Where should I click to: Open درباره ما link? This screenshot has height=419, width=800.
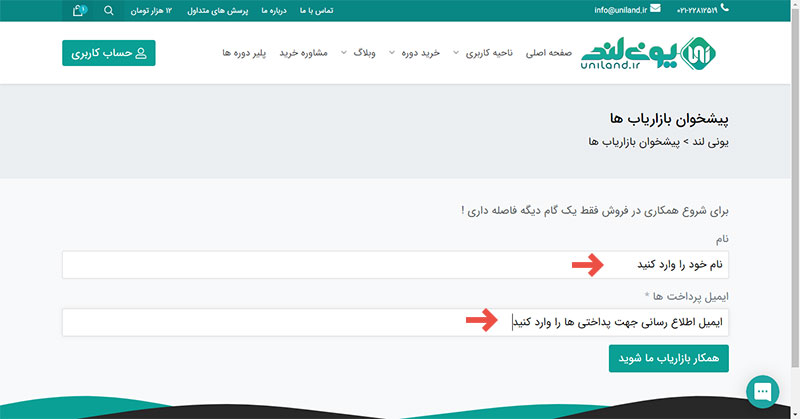274,11
